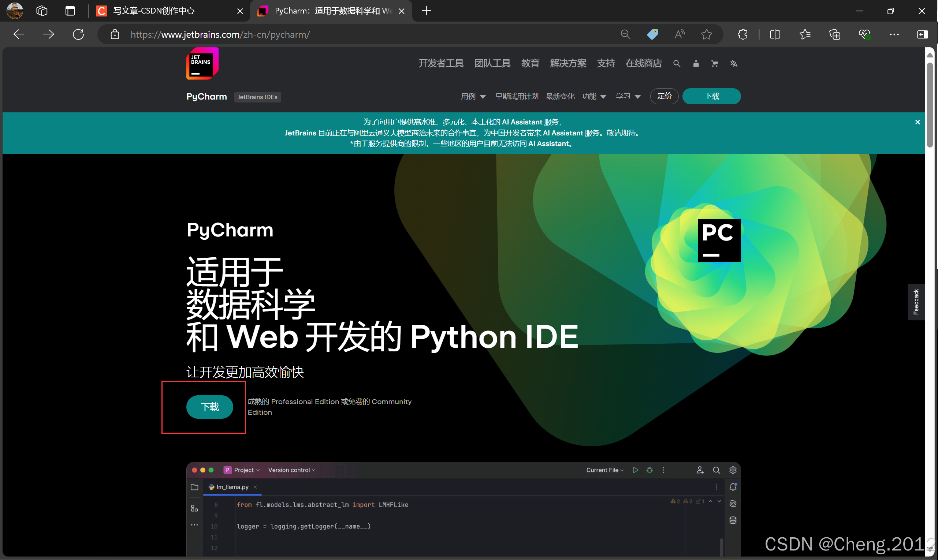Screen dimensions: 938x560
Task: Open site search via the magnifier icon
Action: 677,63
